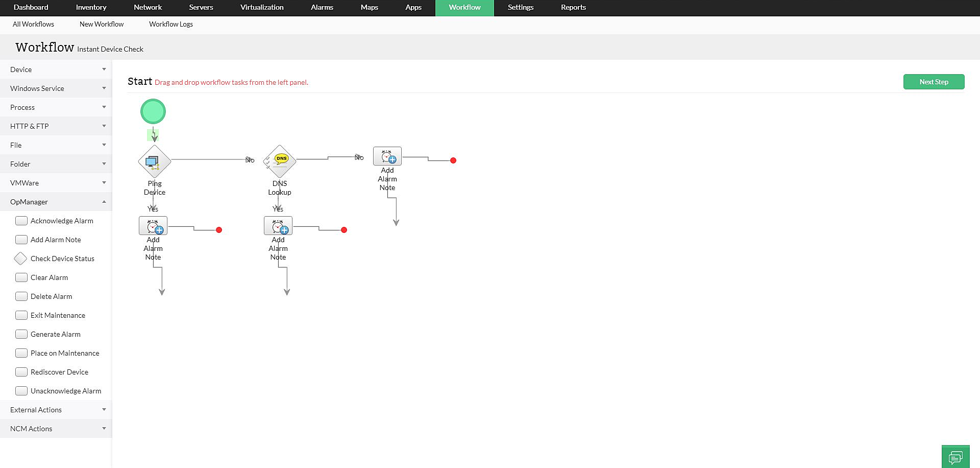Click the 'Check Device Status' task label
The image size is (980, 468).
coord(62,259)
